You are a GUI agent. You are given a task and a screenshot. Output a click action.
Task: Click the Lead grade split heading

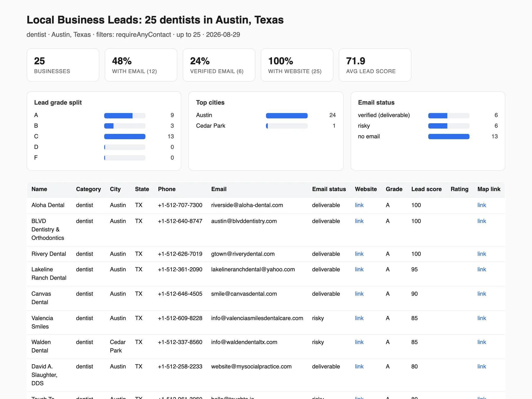(58, 103)
